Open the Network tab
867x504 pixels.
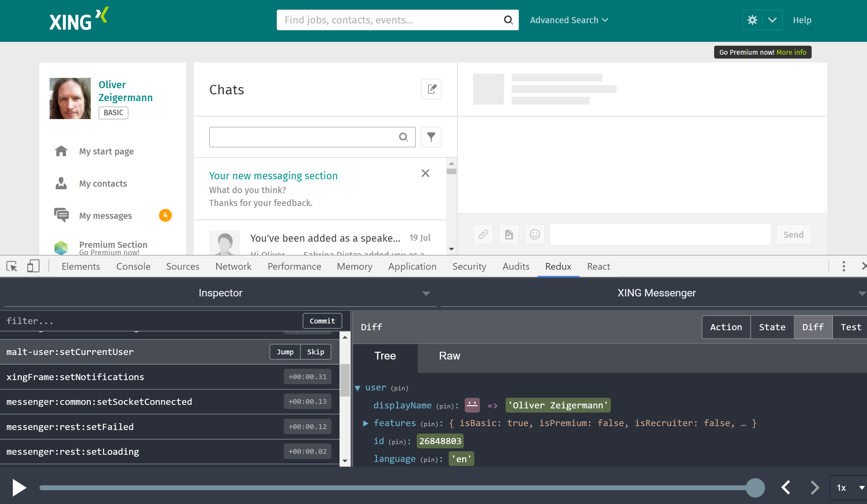coord(233,266)
